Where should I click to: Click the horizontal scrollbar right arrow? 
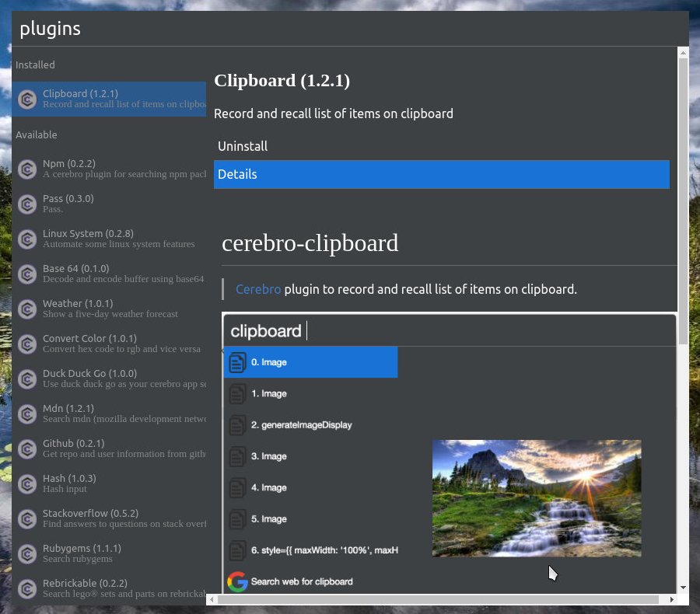tap(671, 600)
